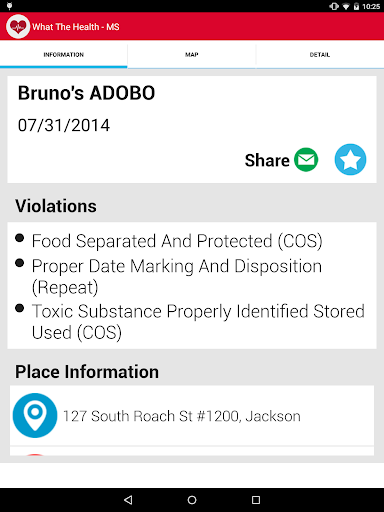Tap the What The Health heart logo
Viewport: 384px width, 512px height.
pos(18,26)
